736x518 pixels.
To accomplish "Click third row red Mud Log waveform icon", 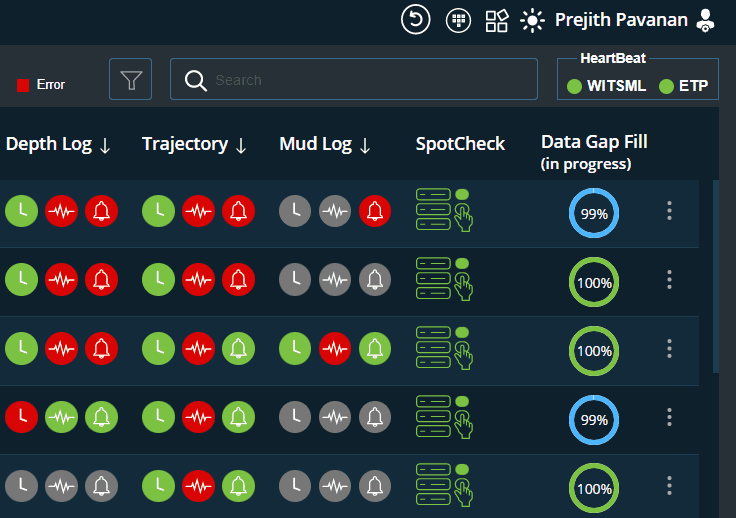I will coord(335,348).
